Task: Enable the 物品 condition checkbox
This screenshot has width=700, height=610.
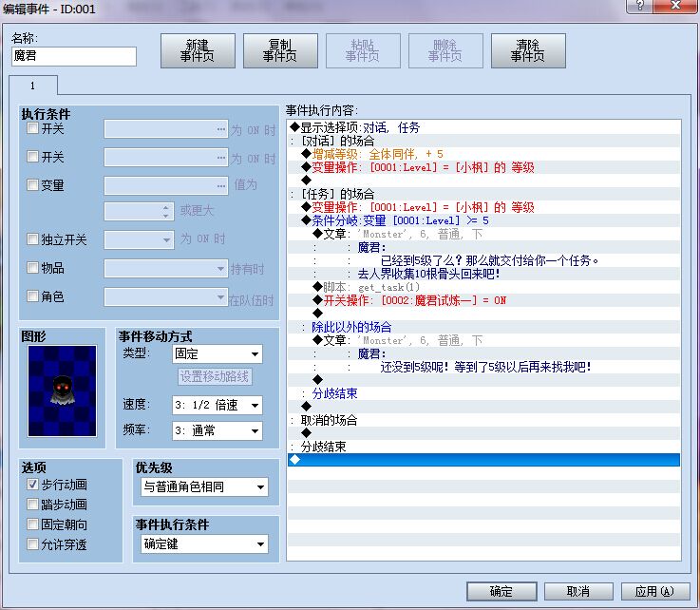Action: 32,267
